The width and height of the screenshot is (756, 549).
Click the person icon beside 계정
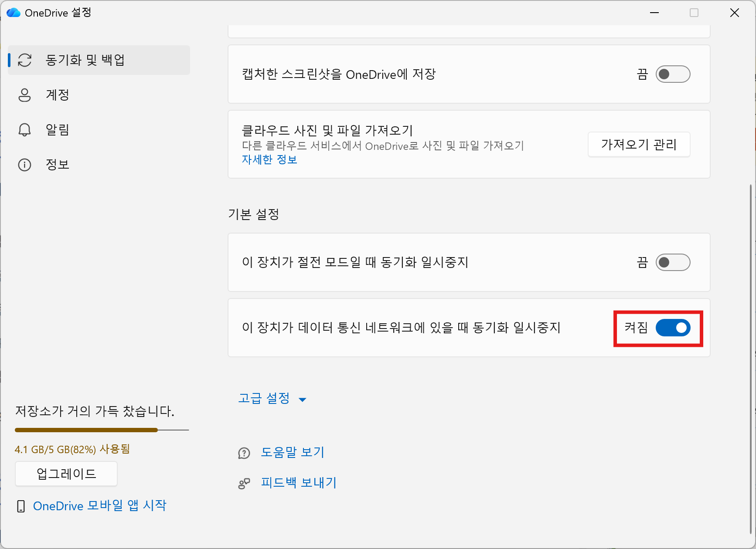coord(24,95)
